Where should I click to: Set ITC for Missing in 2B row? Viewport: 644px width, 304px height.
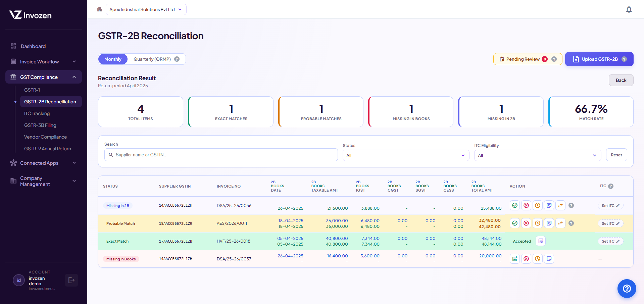click(x=610, y=205)
